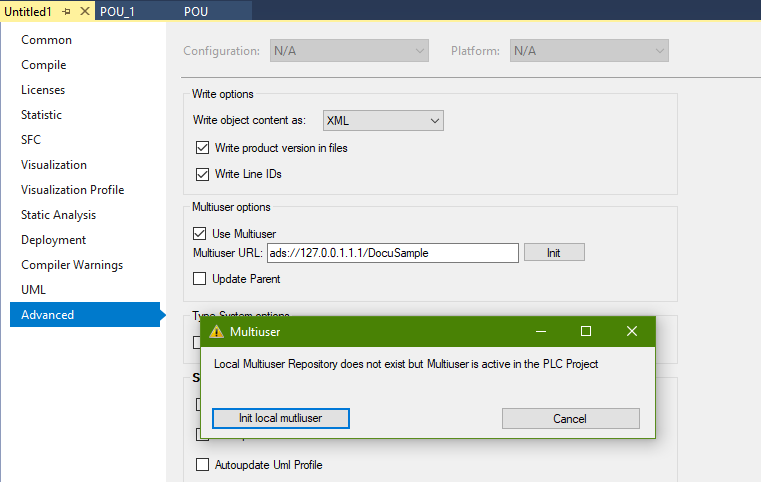This screenshot has height=482, width=761.
Task: Select the Advanced settings page
Action: [85, 315]
